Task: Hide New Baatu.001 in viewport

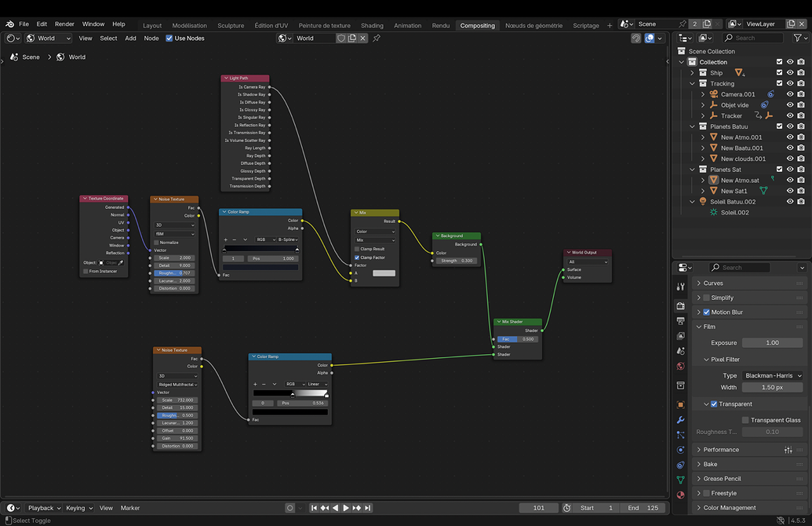Action: click(x=790, y=148)
